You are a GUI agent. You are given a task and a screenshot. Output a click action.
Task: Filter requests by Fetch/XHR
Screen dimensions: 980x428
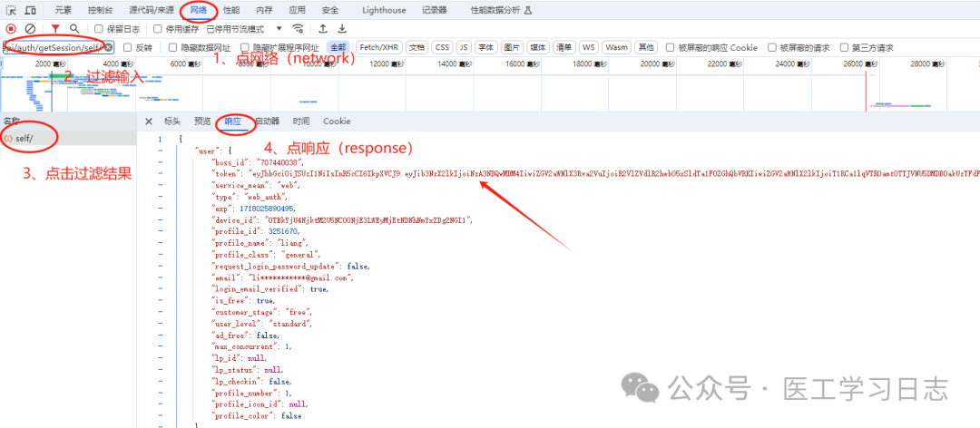pyautogui.click(x=378, y=47)
